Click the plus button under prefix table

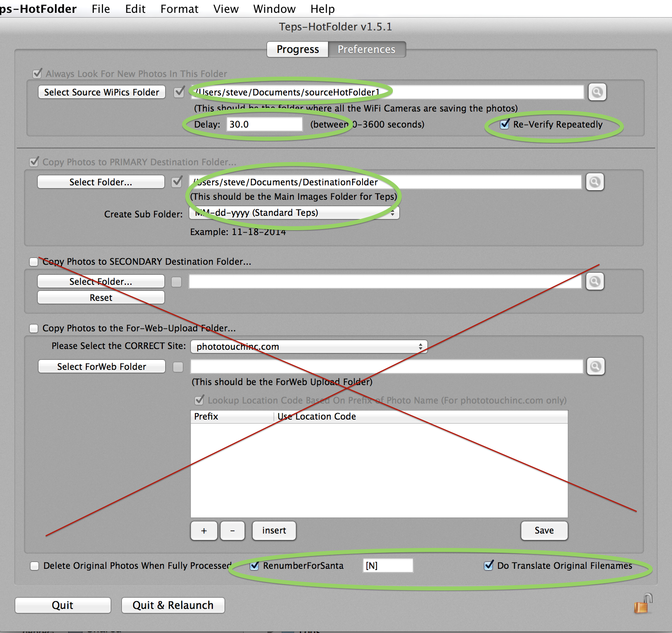204,531
